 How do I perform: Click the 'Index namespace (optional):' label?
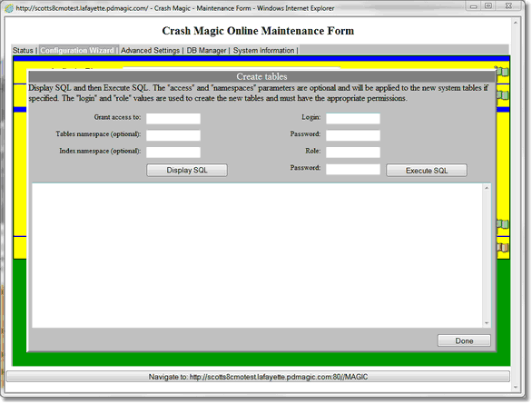click(100, 152)
